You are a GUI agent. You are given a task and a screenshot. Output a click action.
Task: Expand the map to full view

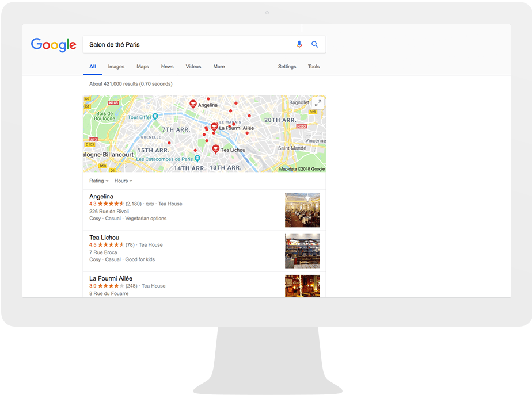pyautogui.click(x=318, y=103)
